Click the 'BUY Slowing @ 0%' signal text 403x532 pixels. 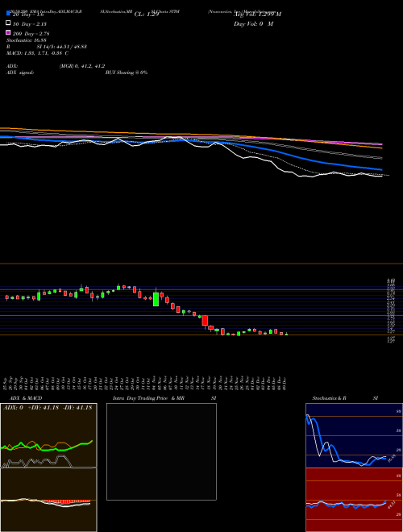tap(127, 73)
